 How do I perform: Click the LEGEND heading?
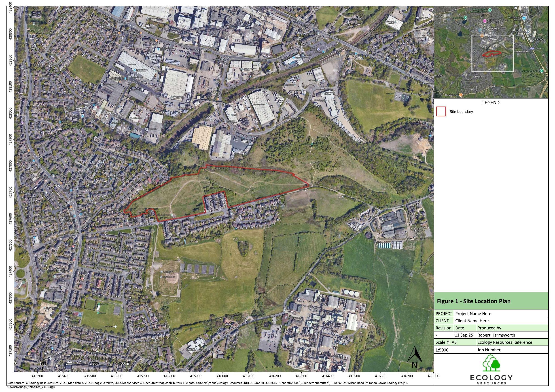[x=491, y=102]
